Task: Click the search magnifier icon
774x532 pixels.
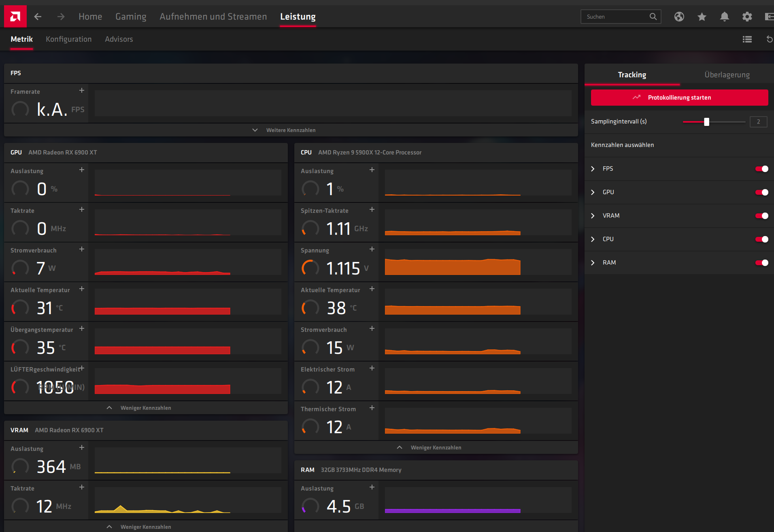Action: [653, 17]
